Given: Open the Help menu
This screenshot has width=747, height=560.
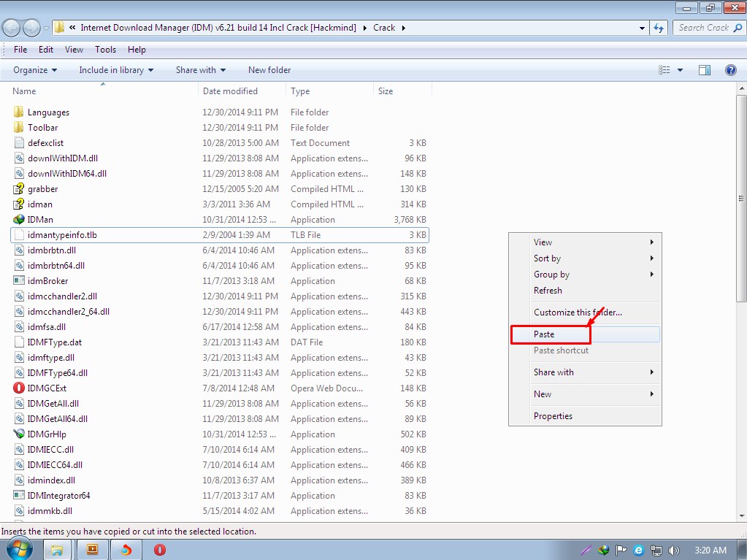Looking at the screenshot, I should tap(137, 50).
